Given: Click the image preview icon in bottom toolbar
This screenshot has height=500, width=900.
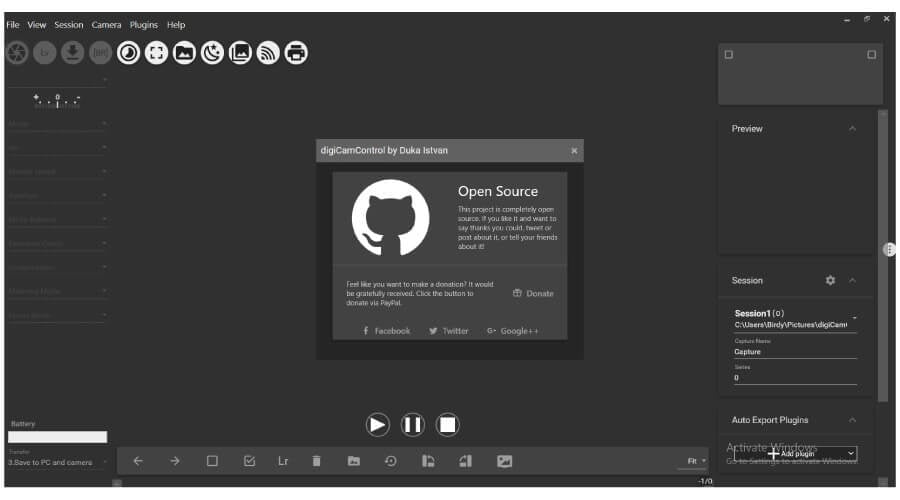Looking at the screenshot, I should click(x=505, y=461).
